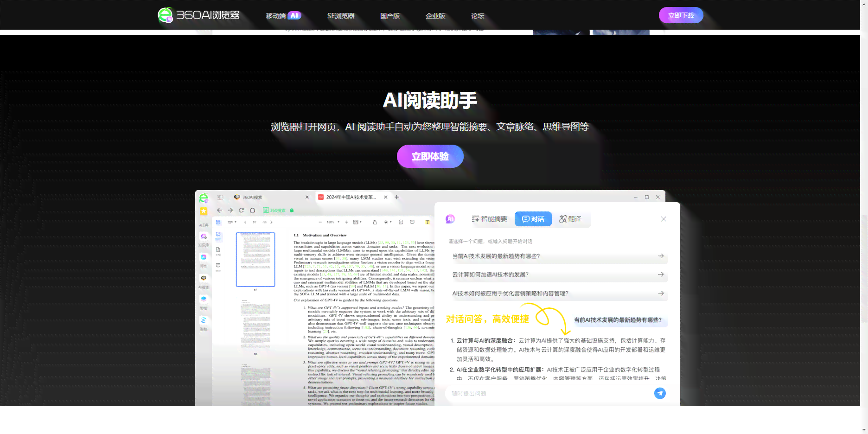Open the 国产版 nav item
The height and width of the screenshot is (434, 868).
tap(390, 16)
